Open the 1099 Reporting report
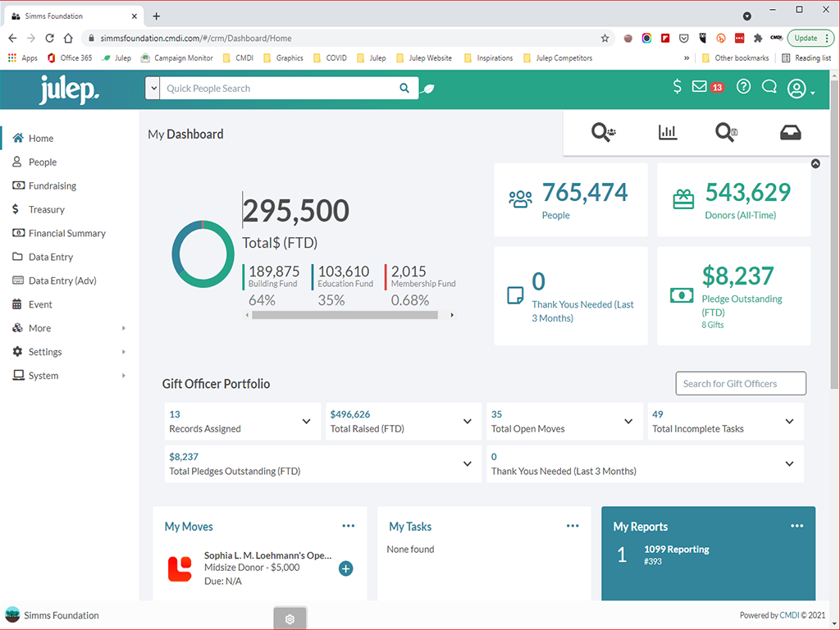840x630 pixels. [677, 549]
